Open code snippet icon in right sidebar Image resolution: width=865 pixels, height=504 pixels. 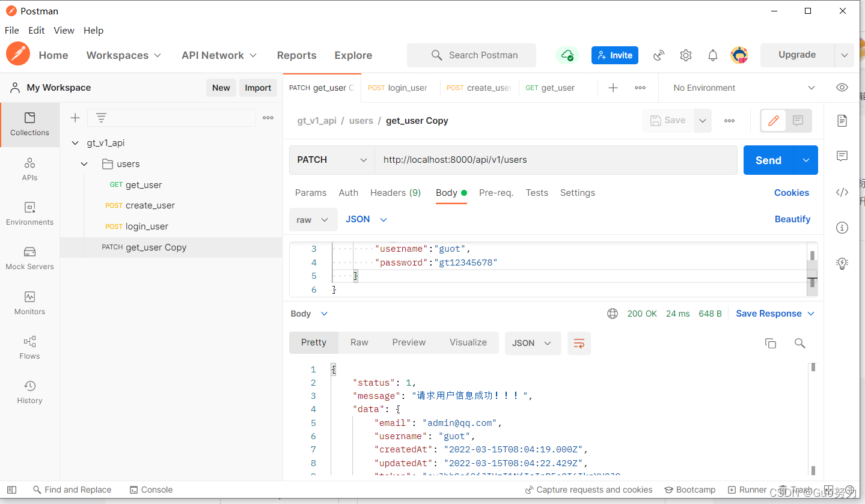[x=842, y=192]
